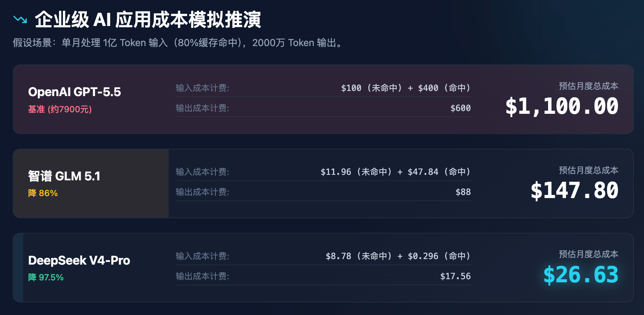644x315 pixels.
Task: Click the $11.96 (未命中) + $47.84 (命中) input cost
Action: click(395, 172)
